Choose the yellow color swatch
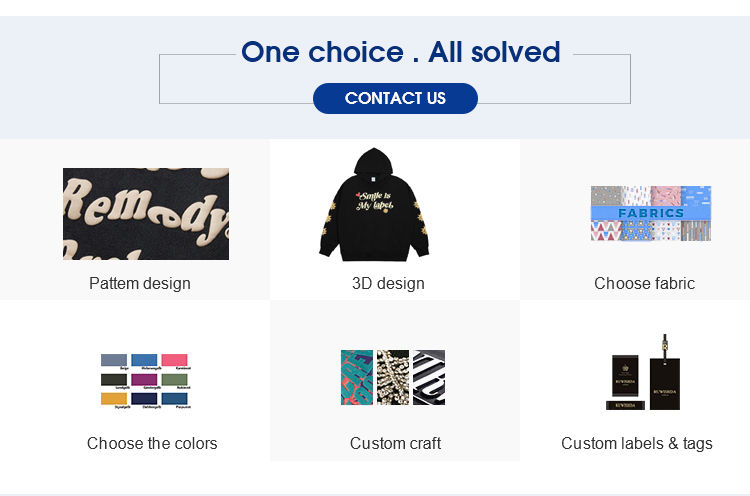 click(x=114, y=398)
